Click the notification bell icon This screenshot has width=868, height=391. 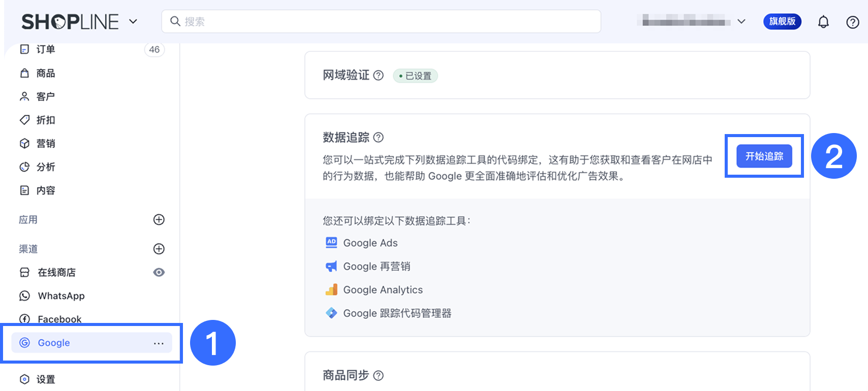click(823, 22)
